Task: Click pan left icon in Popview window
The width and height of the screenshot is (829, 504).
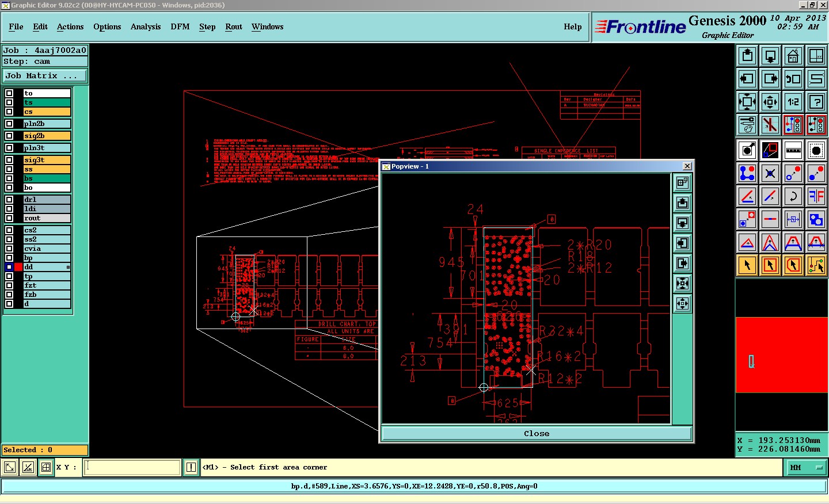Action: pos(682,243)
